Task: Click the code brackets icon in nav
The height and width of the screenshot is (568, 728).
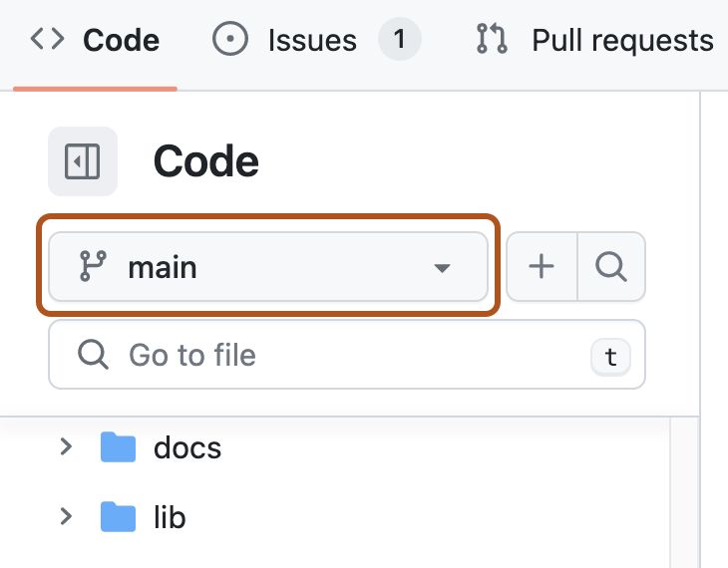Action: [47, 39]
